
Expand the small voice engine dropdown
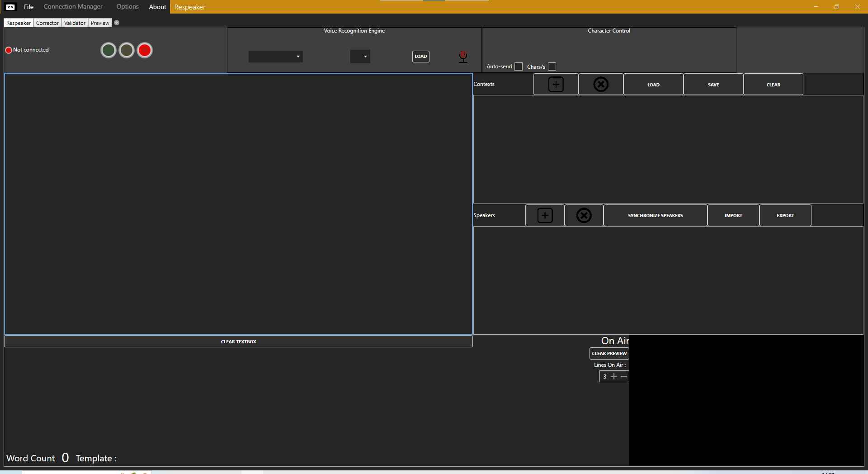point(360,57)
